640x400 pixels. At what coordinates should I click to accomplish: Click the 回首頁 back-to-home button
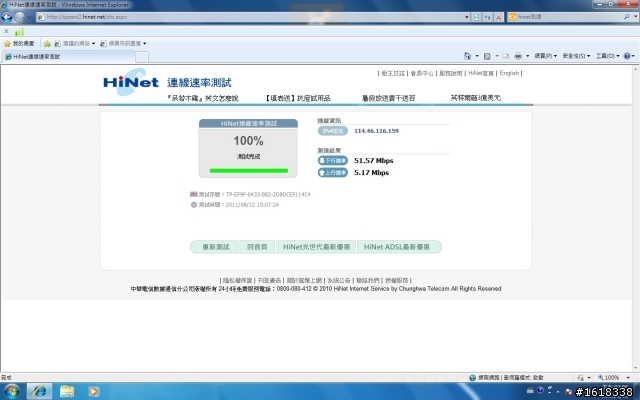pyautogui.click(x=257, y=247)
